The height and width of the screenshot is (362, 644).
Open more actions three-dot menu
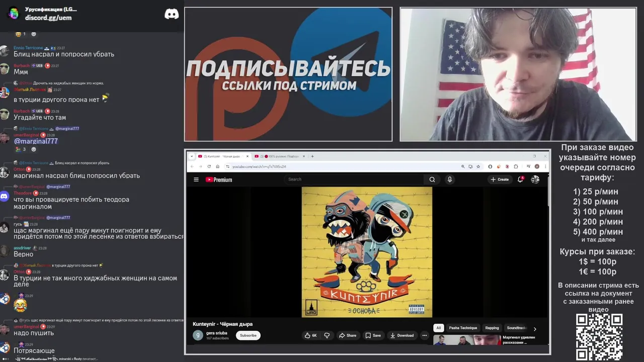click(425, 335)
